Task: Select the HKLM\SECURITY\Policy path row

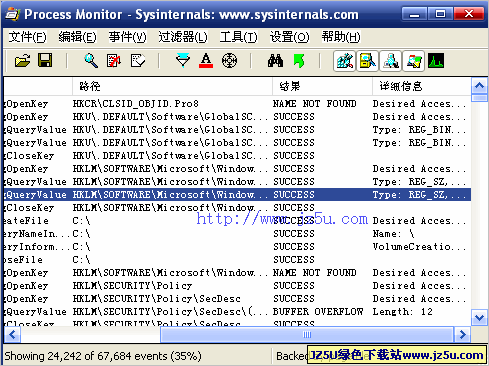Action: pyautogui.click(x=132, y=286)
